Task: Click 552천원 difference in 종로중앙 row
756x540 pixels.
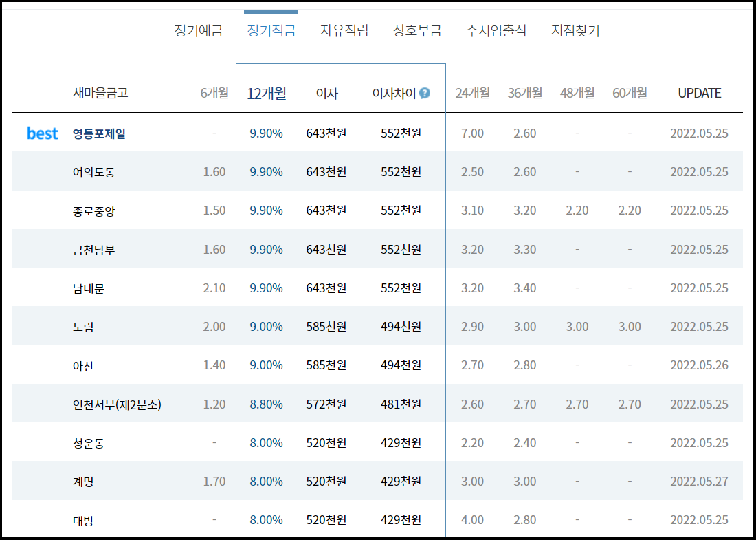Action: click(x=401, y=211)
